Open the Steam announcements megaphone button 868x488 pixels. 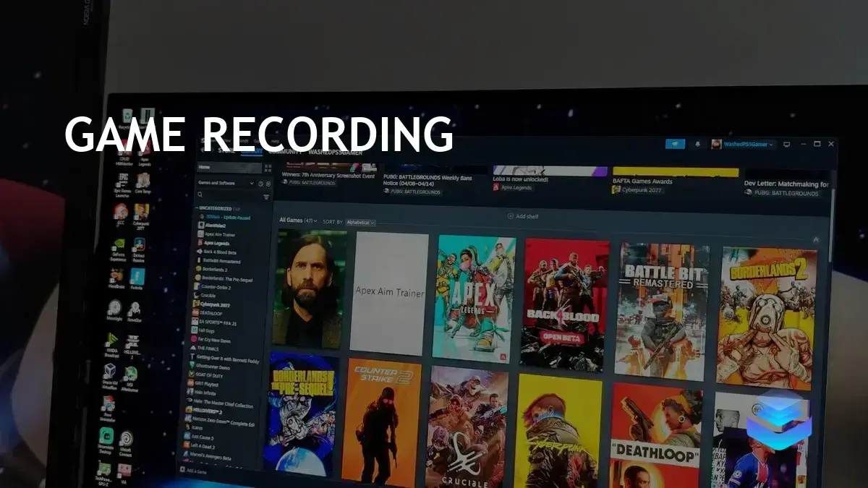pyautogui.click(x=675, y=144)
